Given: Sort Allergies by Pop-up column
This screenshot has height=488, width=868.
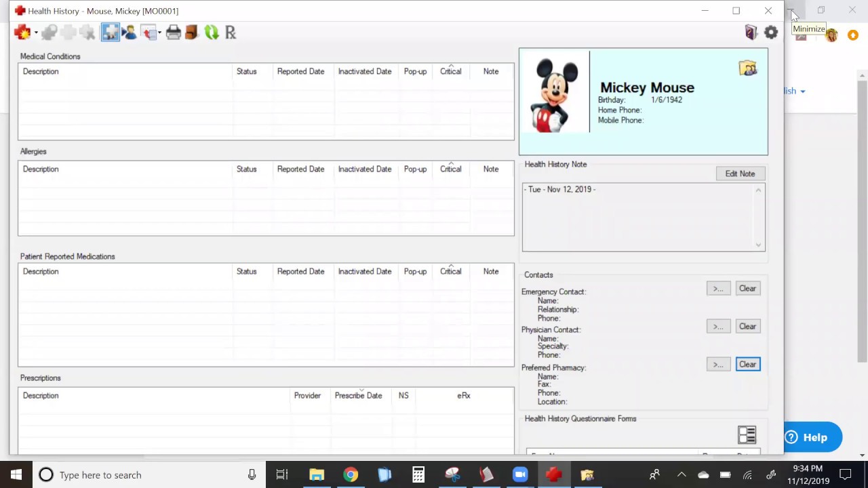Looking at the screenshot, I should (x=415, y=169).
